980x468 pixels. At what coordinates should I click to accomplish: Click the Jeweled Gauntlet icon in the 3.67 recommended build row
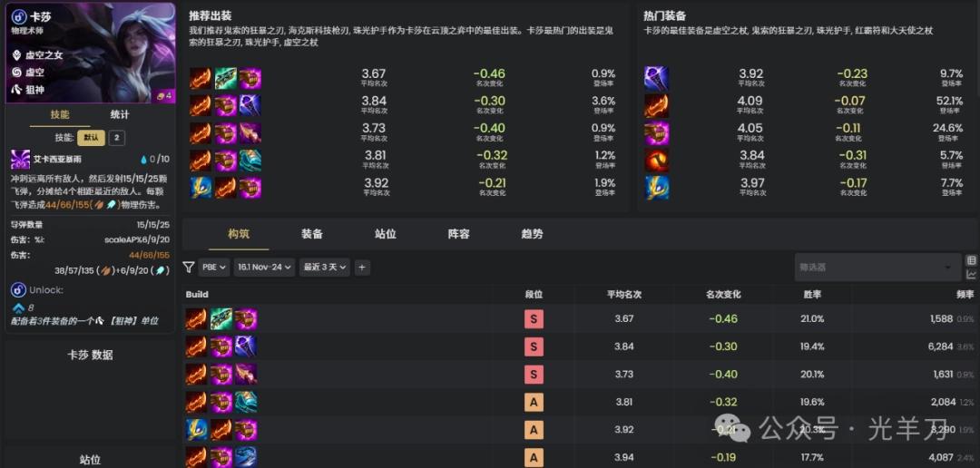pyautogui.click(x=250, y=79)
